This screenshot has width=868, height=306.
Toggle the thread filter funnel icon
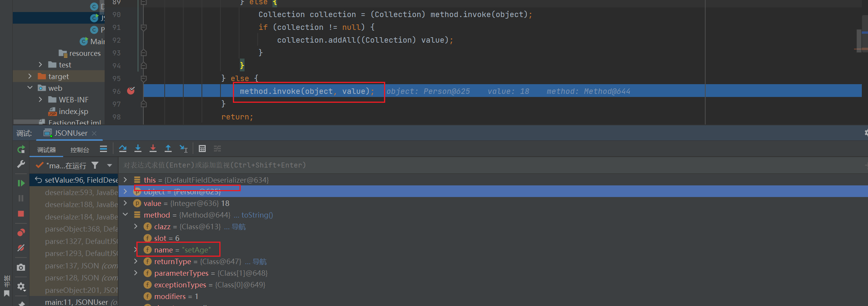point(95,166)
